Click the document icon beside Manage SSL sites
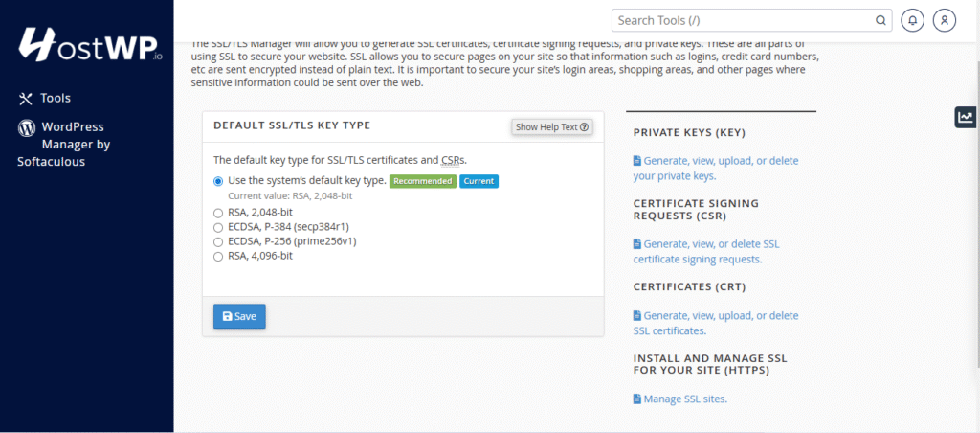The height and width of the screenshot is (433, 980). pyautogui.click(x=637, y=399)
